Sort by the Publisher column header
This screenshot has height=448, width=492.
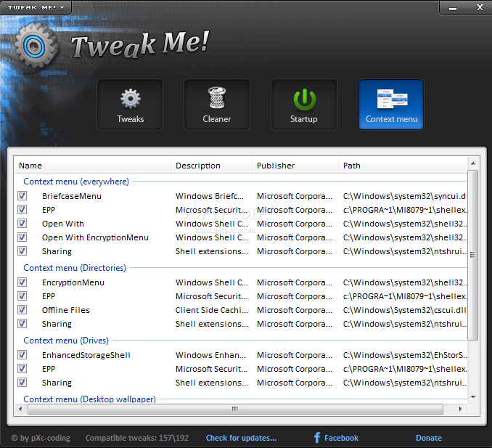295,166
